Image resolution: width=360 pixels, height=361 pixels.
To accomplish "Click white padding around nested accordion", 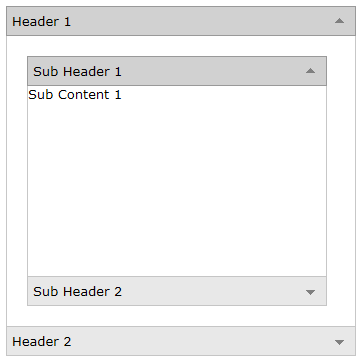I will click(x=17, y=180).
